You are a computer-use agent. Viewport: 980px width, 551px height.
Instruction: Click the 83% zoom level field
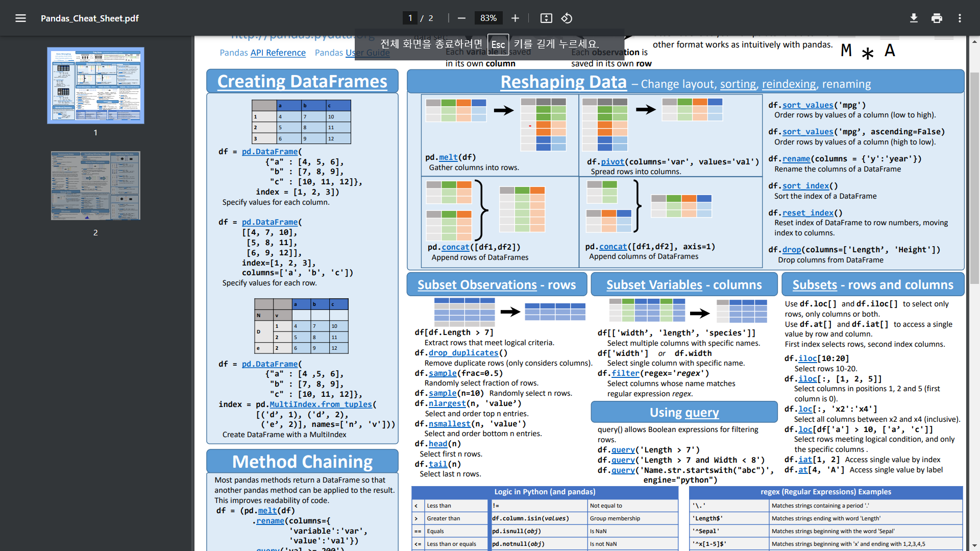488,18
